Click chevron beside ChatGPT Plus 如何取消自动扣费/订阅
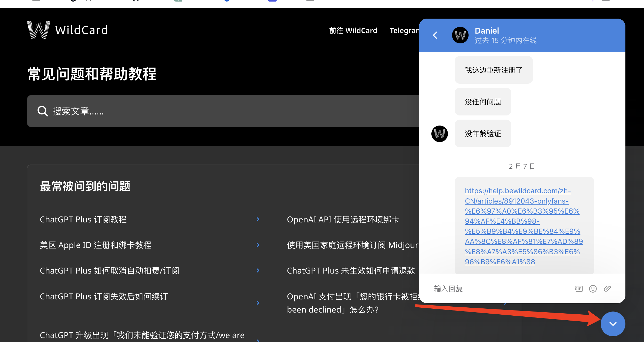The height and width of the screenshot is (342, 644). coord(258,270)
